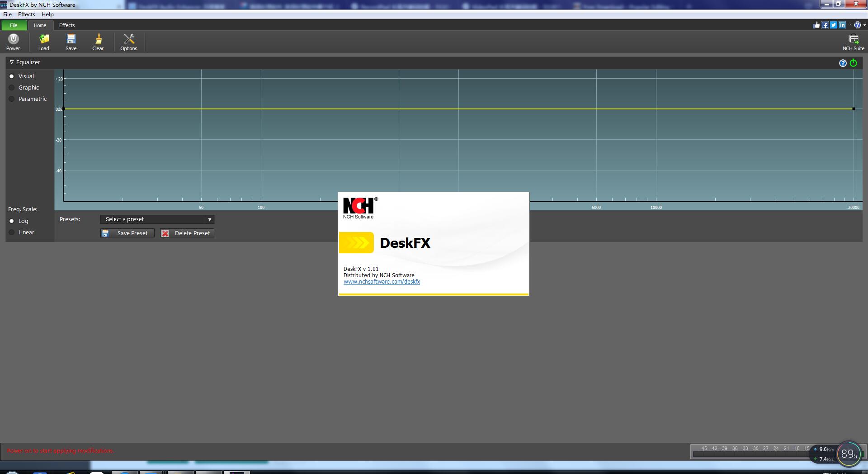Open the help dropdown arrow
Image resolution: width=868 pixels, height=474 pixels.
[863, 25]
